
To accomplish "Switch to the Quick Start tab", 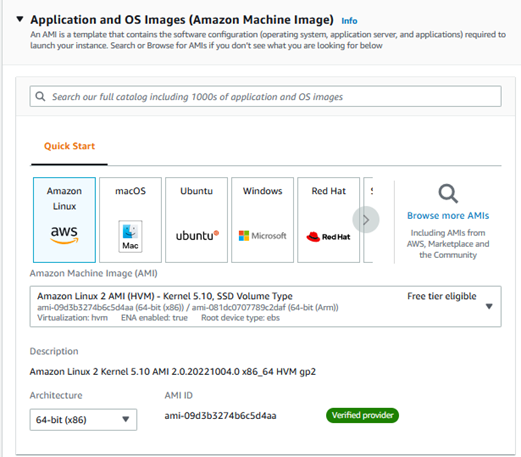I will click(x=69, y=146).
